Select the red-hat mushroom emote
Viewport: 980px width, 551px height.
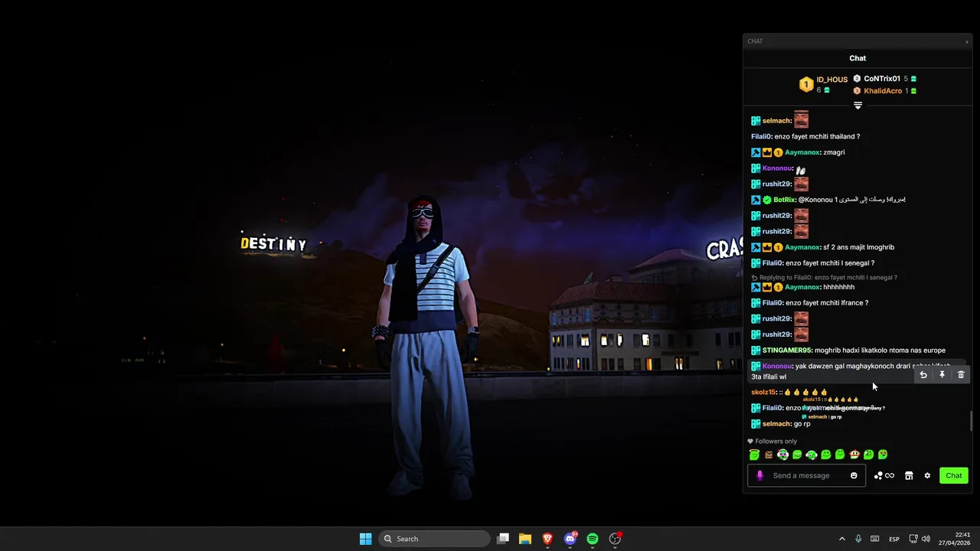coord(854,455)
